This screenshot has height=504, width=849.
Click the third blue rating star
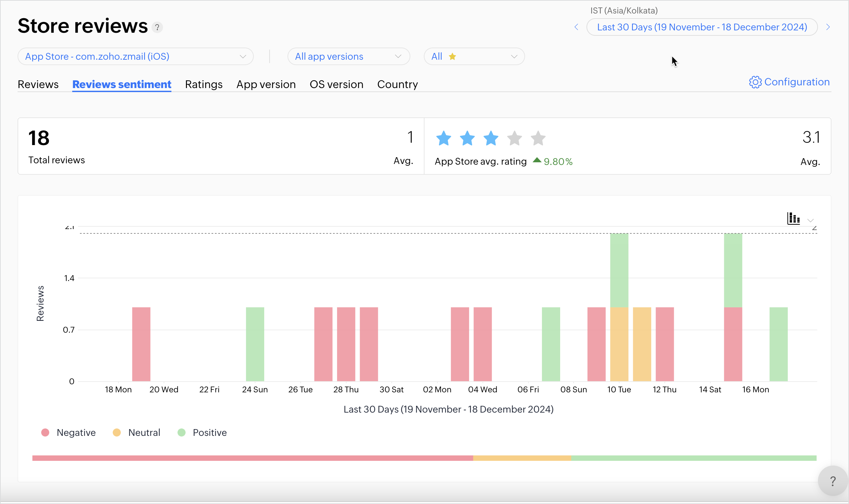[491, 138]
